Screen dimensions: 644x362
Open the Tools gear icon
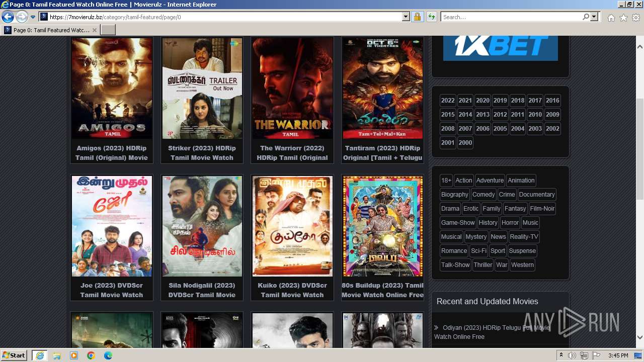(636, 18)
